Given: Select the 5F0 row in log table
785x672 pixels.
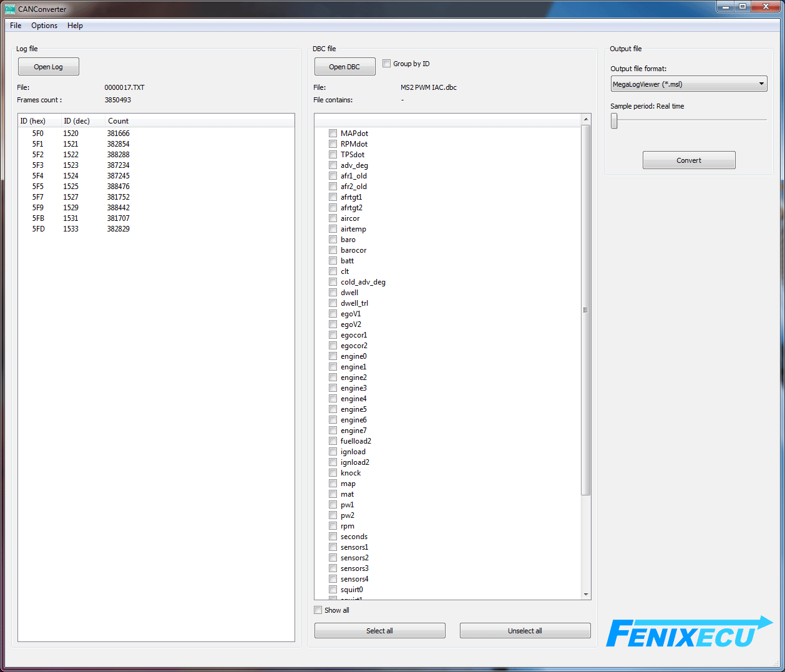Looking at the screenshot, I should pyautogui.click(x=38, y=134).
